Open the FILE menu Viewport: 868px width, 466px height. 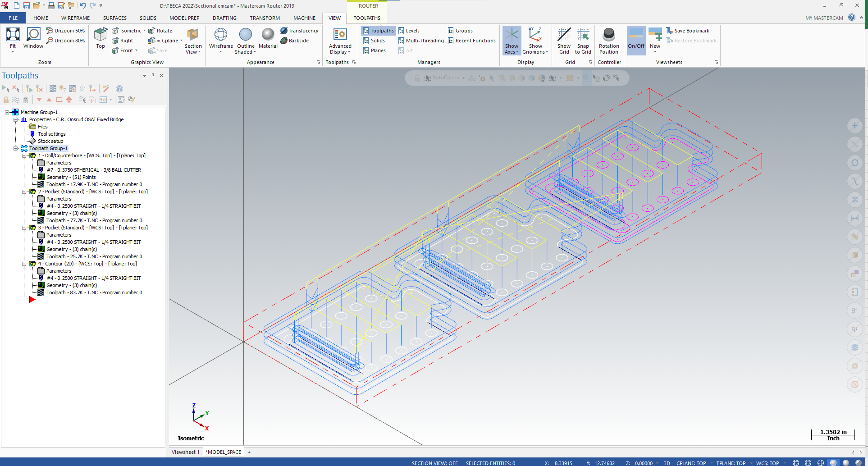pos(13,18)
